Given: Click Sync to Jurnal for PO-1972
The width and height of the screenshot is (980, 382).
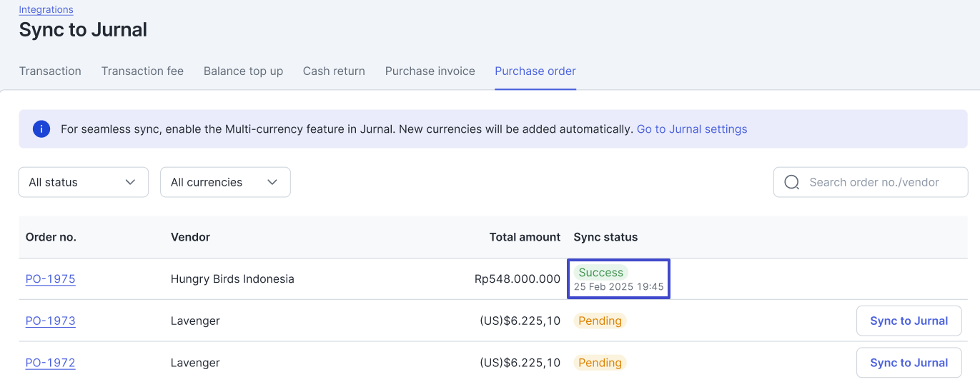Looking at the screenshot, I should point(909,363).
